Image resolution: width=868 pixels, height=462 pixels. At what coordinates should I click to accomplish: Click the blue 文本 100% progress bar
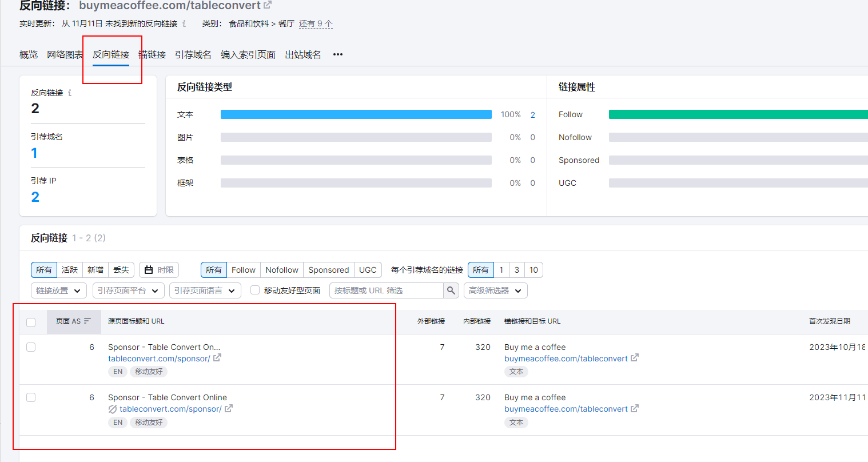tap(356, 114)
